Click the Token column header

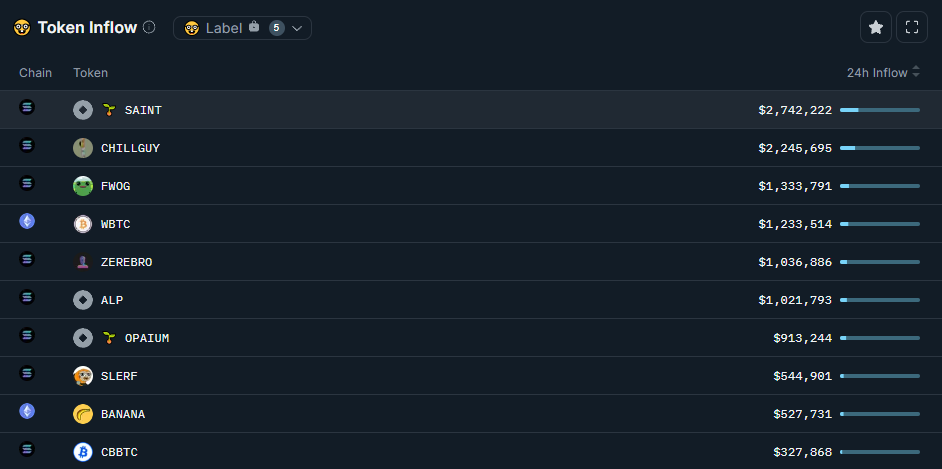tap(90, 72)
